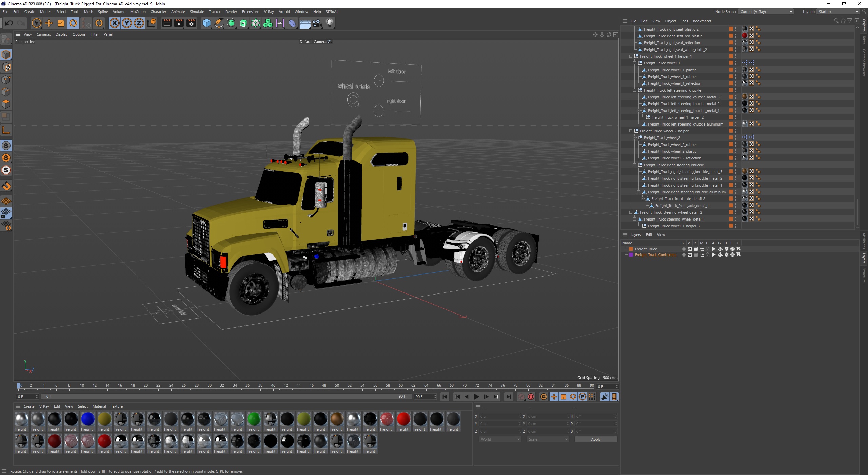Select the green material sphere thumbnail
Viewport: 868px width, 475px height.
[254, 419]
